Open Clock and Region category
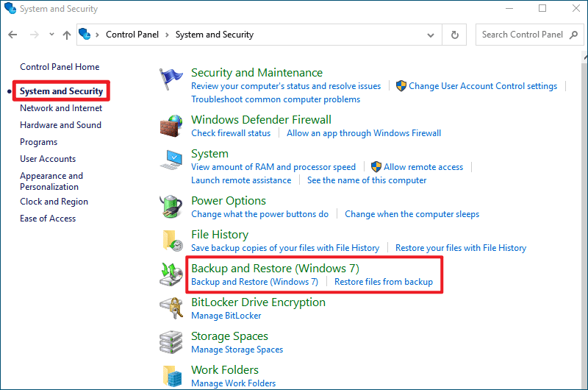The image size is (588, 390). pyautogui.click(x=54, y=202)
